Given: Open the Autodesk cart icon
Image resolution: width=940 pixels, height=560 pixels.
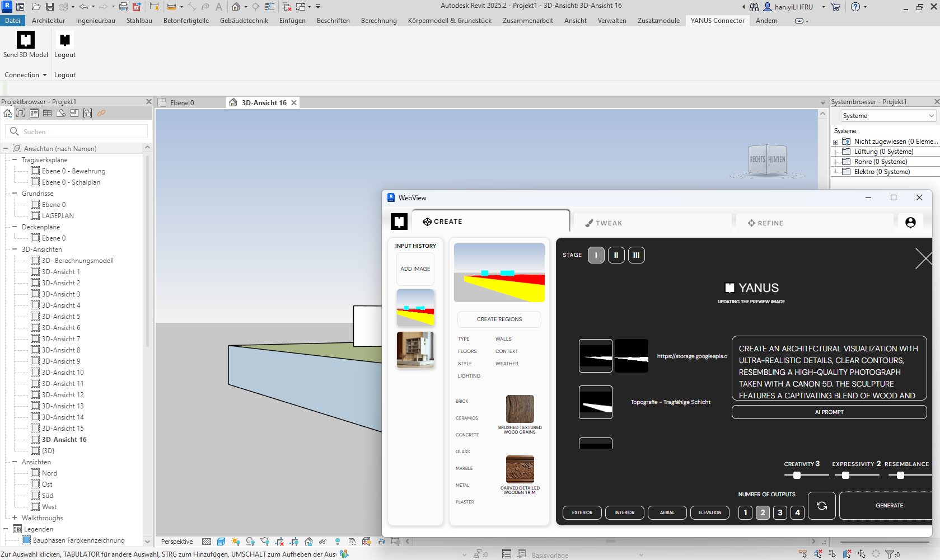Looking at the screenshot, I should point(836,7).
